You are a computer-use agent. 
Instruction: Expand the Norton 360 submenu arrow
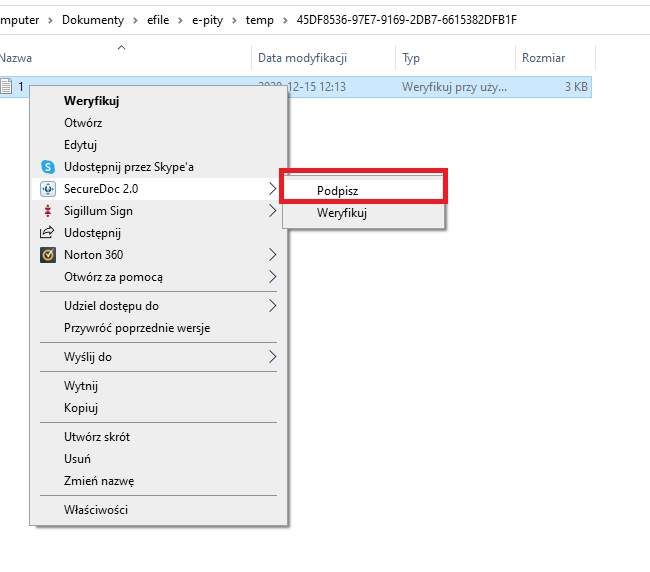pyautogui.click(x=272, y=255)
